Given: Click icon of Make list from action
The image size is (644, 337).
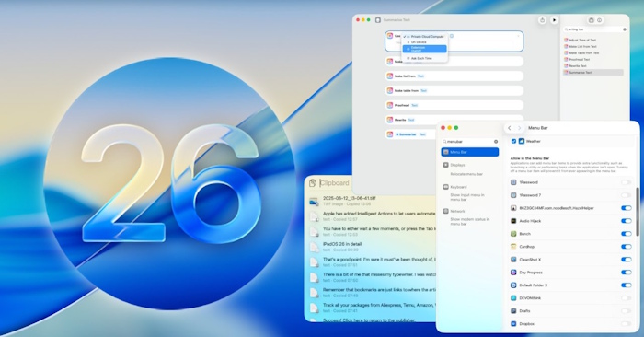Looking at the screenshot, I should [390, 76].
